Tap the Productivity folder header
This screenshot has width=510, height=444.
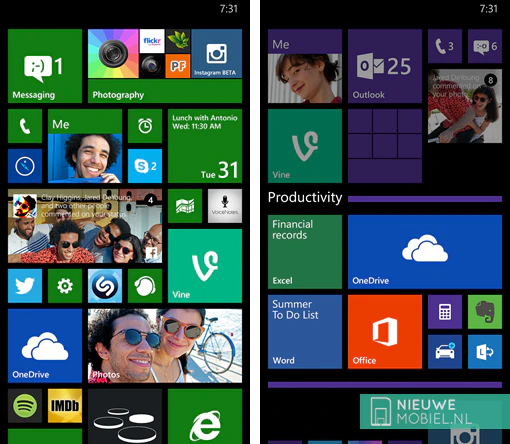pos(305,198)
